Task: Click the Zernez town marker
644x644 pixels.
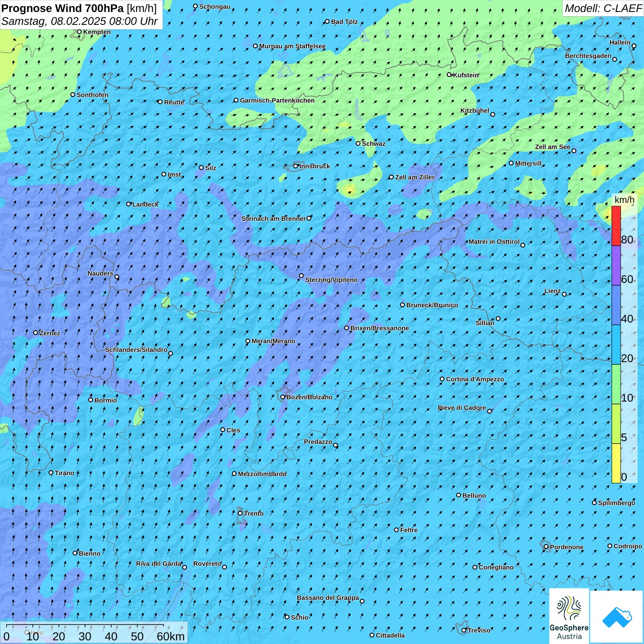Action: tap(36, 333)
